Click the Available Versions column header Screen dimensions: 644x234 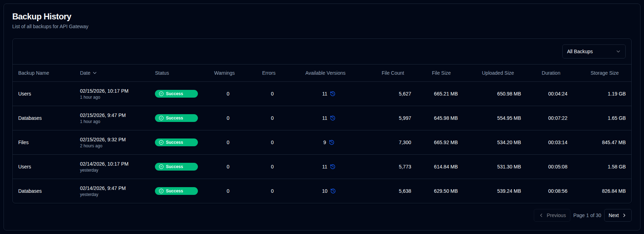point(325,73)
